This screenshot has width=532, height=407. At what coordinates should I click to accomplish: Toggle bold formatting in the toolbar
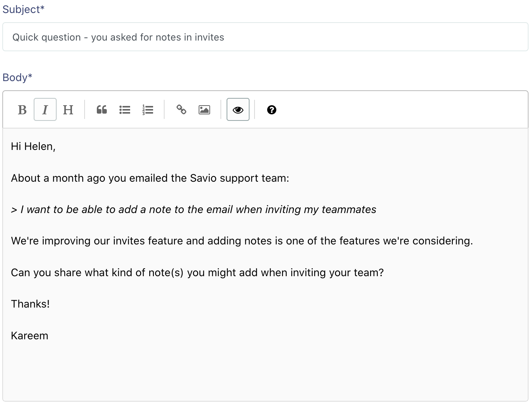(22, 110)
